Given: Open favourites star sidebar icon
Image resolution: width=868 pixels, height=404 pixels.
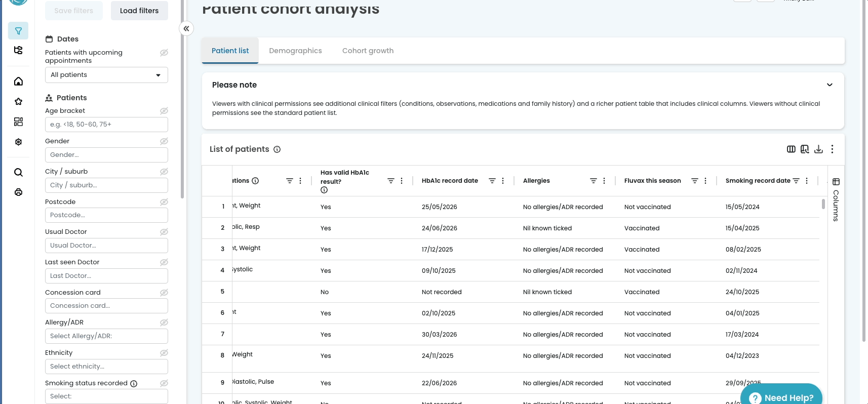Looking at the screenshot, I should 18,101.
